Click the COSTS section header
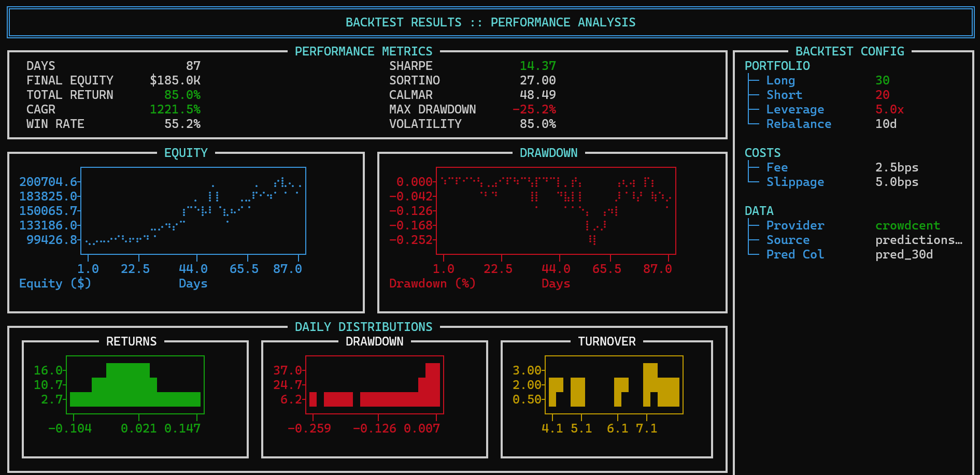The height and width of the screenshot is (475, 980). (762, 153)
